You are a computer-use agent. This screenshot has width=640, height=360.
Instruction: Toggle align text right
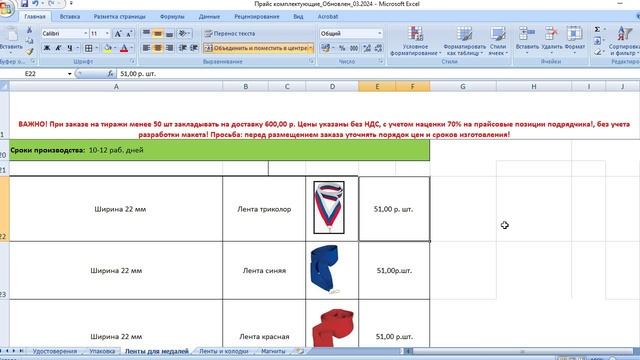pyautogui.click(x=169, y=48)
